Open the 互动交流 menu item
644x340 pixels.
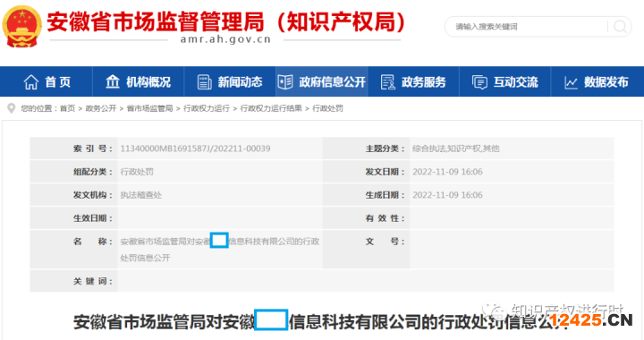[x=515, y=82]
